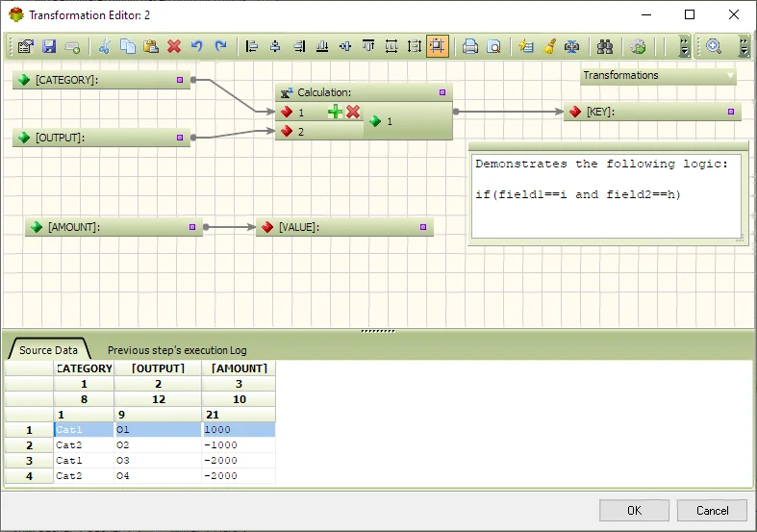Select cell O4 in the grid
757x532 pixels.
pos(158,476)
